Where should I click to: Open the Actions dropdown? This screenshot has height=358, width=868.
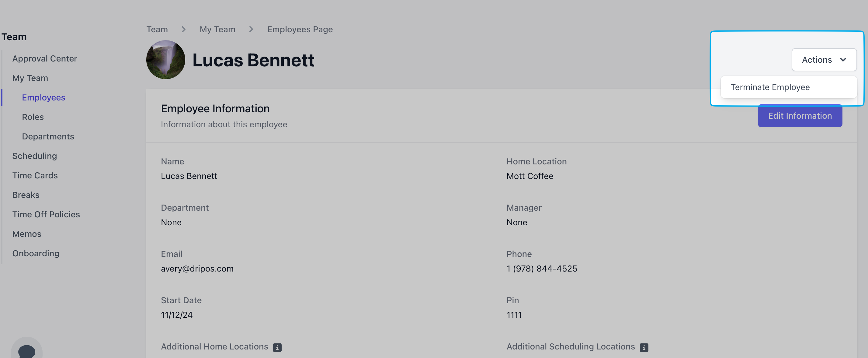tap(824, 60)
